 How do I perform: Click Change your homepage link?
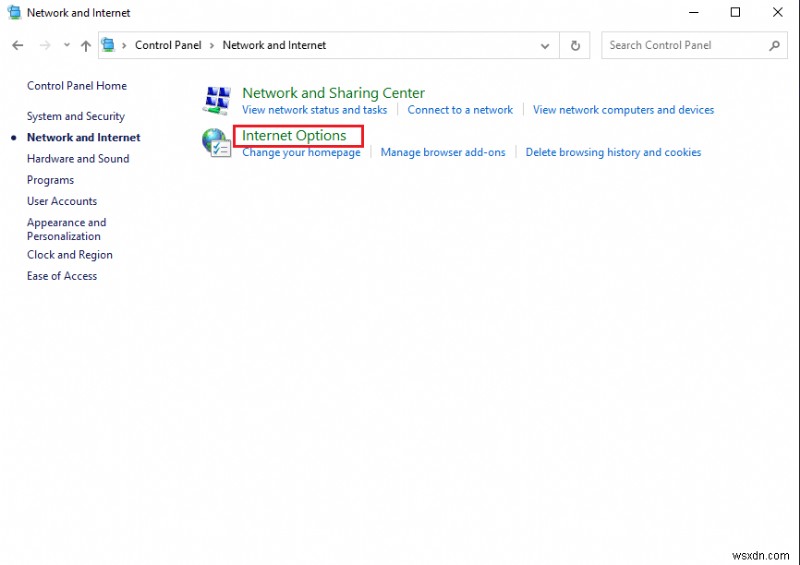pyautogui.click(x=301, y=152)
